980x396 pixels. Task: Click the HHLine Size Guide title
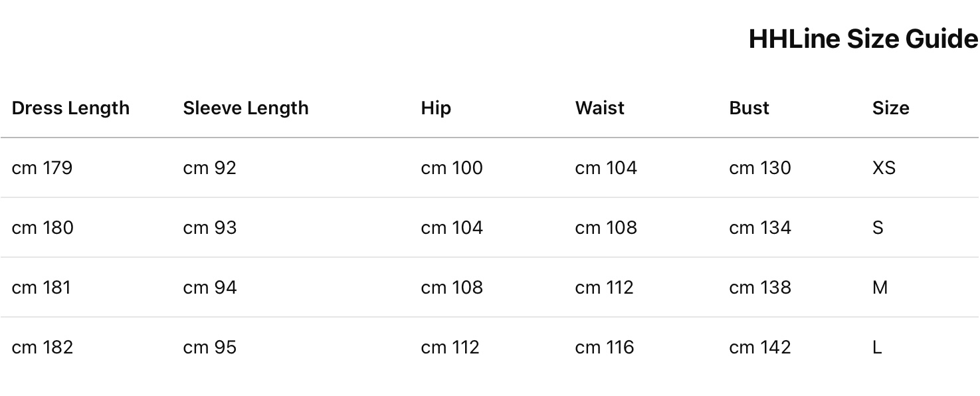[862, 39]
